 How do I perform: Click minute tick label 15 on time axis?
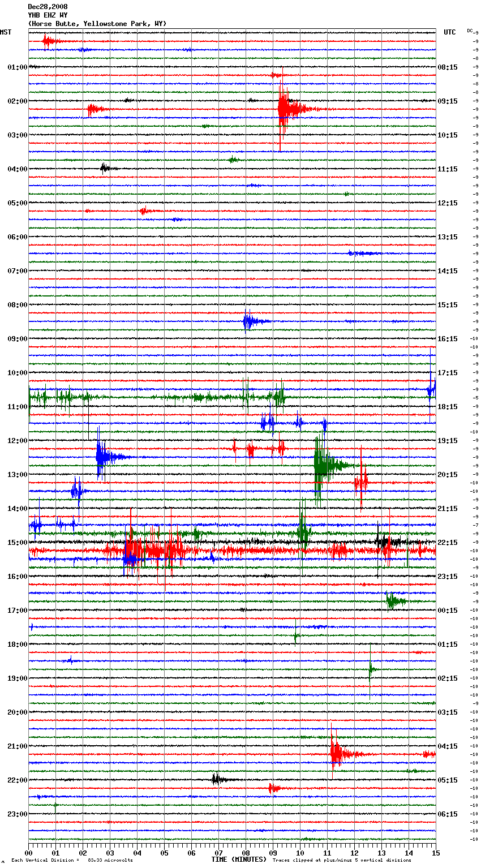pyautogui.click(x=436, y=853)
